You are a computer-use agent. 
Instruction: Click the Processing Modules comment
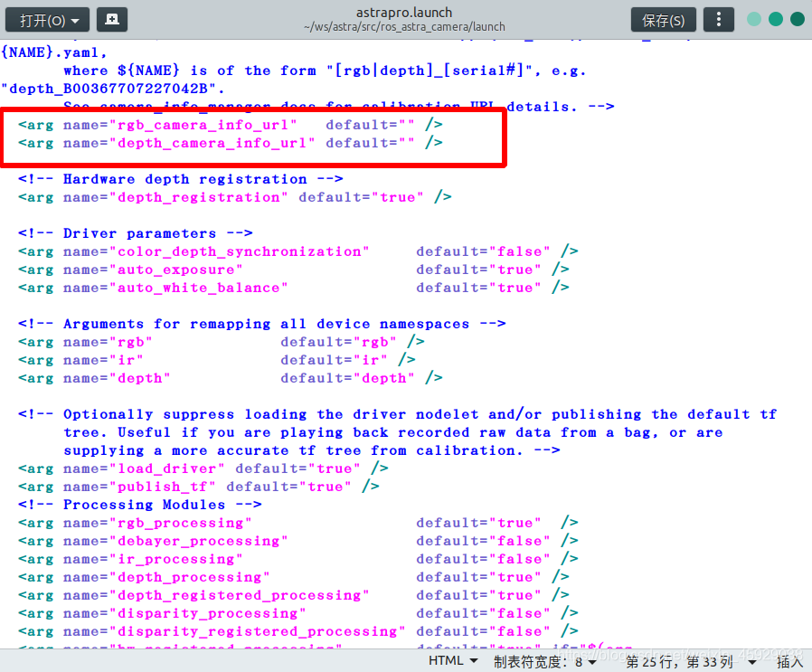pyautogui.click(x=140, y=505)
